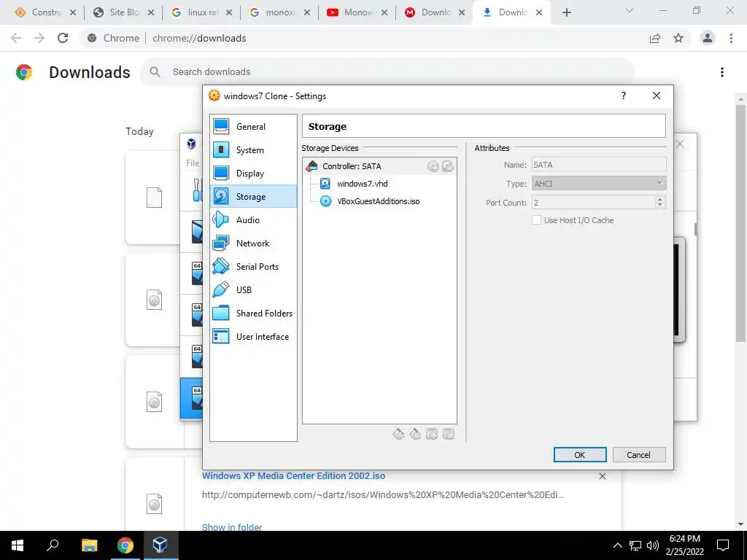This screenshot has height=560, width=747.
Task: Close the Site Blo... browser tab
Action: pyautogui.click(x=151, y=13)
